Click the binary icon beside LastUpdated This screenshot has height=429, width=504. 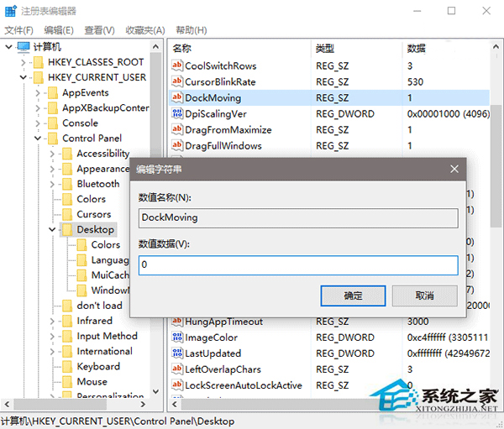coord(177,353)
